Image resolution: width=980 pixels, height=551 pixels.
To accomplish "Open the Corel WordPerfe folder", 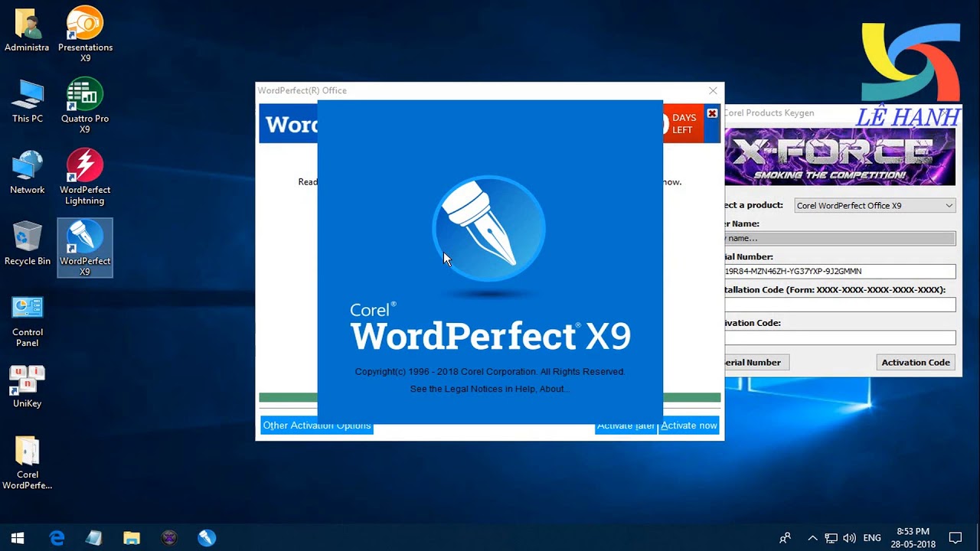I will point(27,456).
